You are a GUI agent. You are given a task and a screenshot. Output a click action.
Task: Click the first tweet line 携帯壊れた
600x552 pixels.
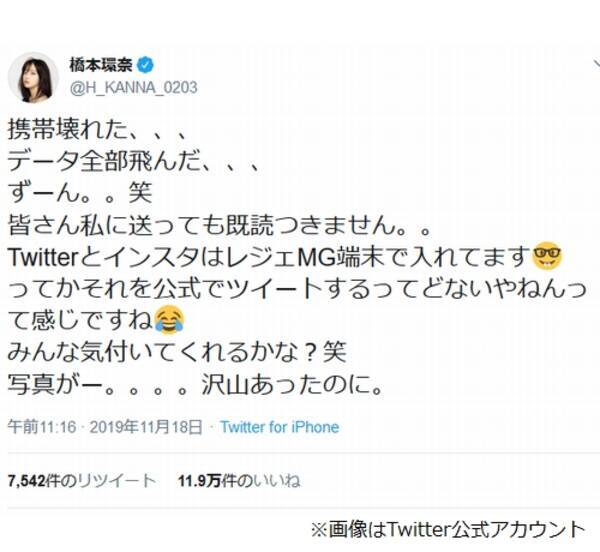click(98, 130)
